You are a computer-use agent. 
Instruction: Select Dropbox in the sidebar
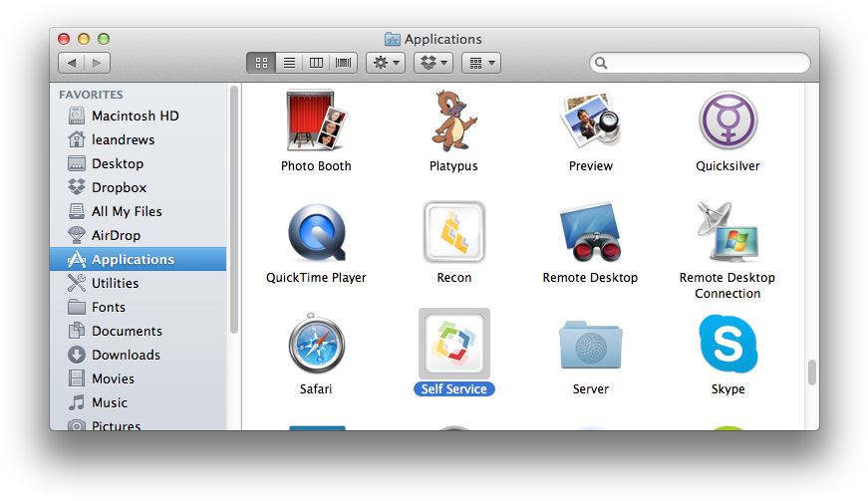(138, 187)
